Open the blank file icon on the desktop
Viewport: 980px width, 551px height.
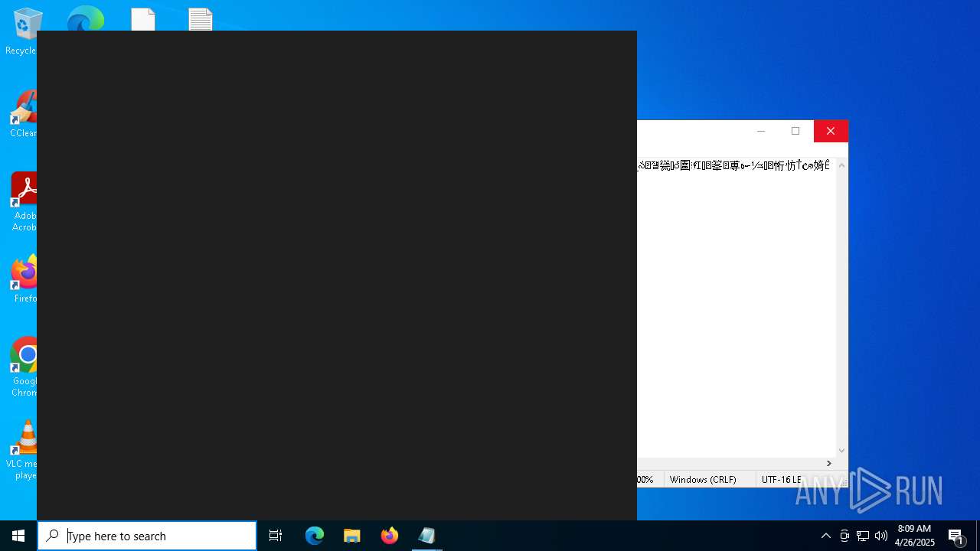(143, 19)
